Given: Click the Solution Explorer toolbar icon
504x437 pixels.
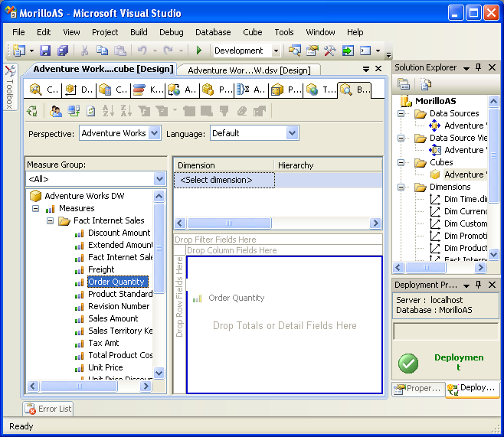Looking at the screenshot, I should click(x=295, y=51).
